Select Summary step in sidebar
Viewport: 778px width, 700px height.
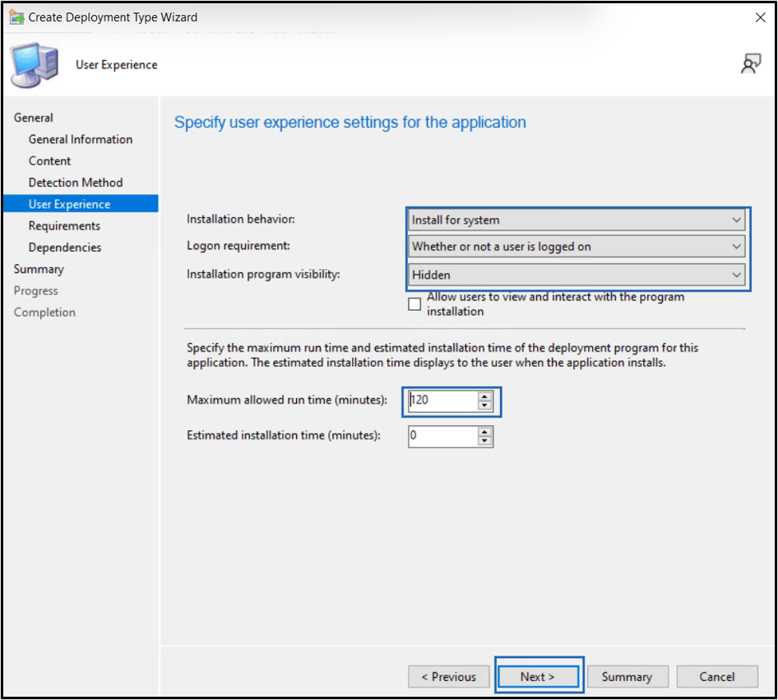pos(39,269)
